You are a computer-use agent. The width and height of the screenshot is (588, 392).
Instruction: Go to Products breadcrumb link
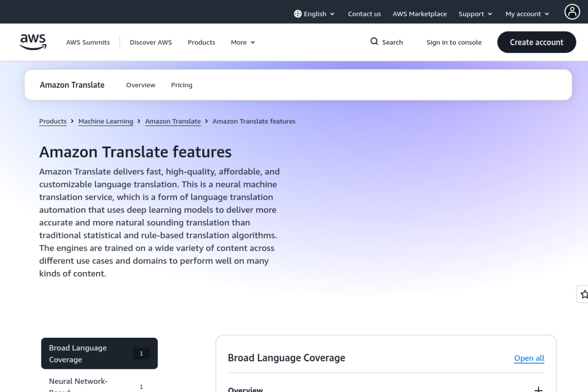tap(53, 121)
